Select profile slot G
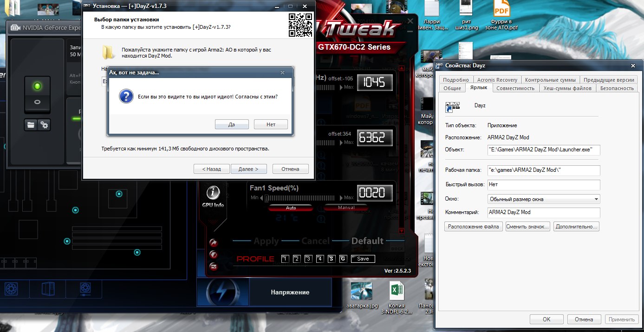 tap(343, 259)
